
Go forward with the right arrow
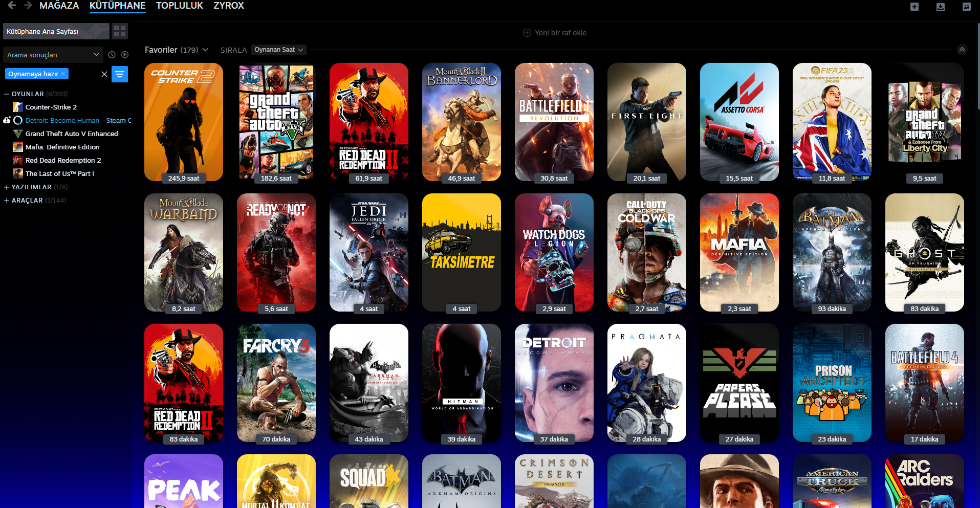point(28,6)
